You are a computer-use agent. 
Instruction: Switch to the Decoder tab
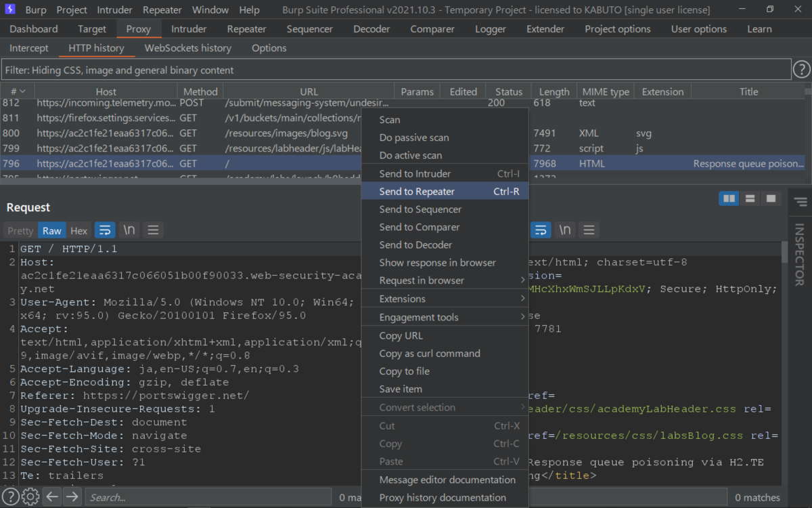(371, 29)
